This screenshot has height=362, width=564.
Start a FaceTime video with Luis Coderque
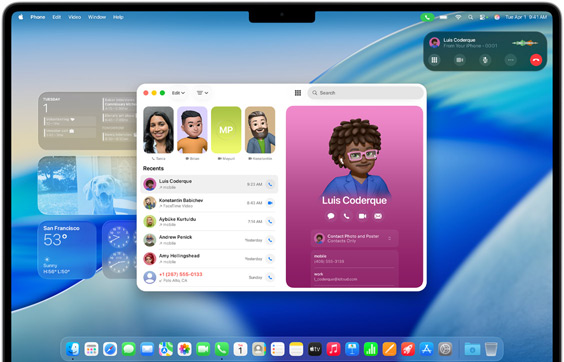[362, 216]
